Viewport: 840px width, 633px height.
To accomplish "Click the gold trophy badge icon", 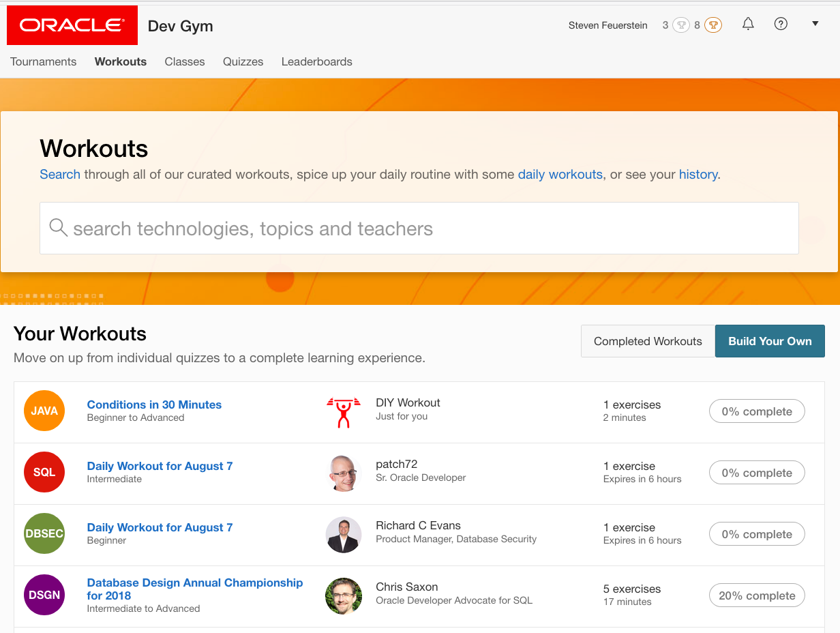I will click(x=713, y=25).
